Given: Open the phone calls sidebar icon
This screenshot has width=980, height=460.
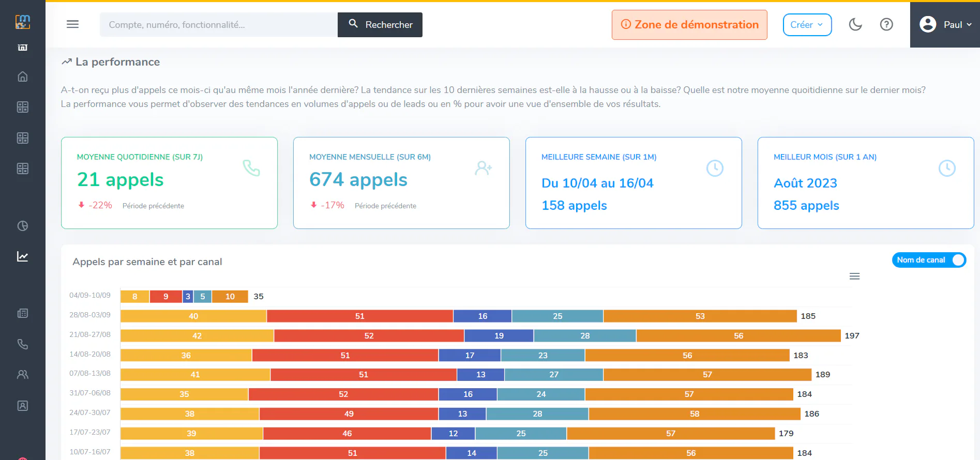Looking at the screenshot, I should pos(23,344).
